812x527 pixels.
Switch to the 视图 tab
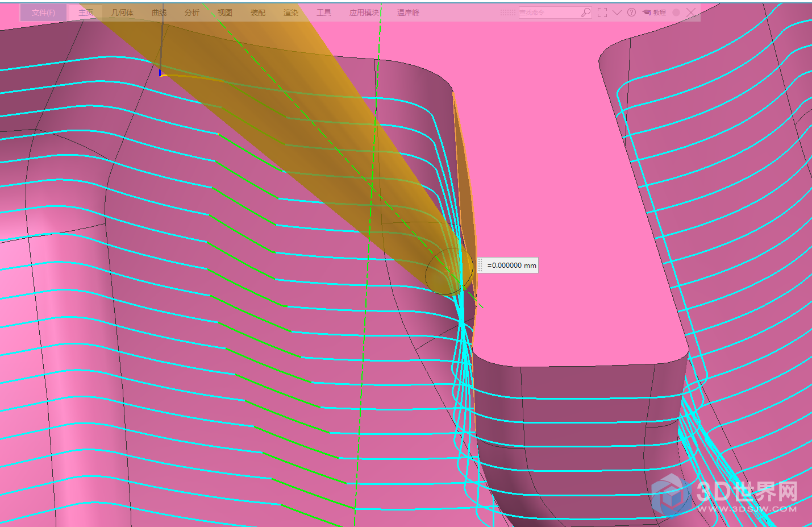pyautogui.click(x=225, y=13)
